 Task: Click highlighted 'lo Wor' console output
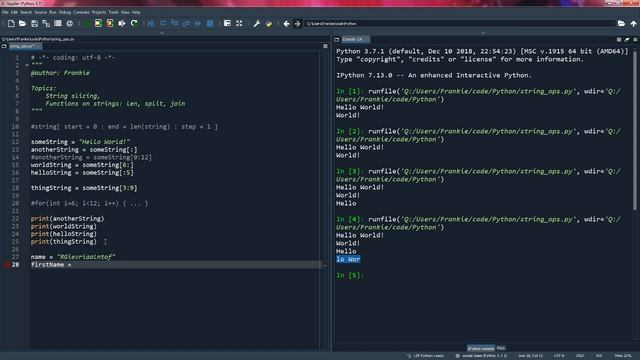point(348,259)
